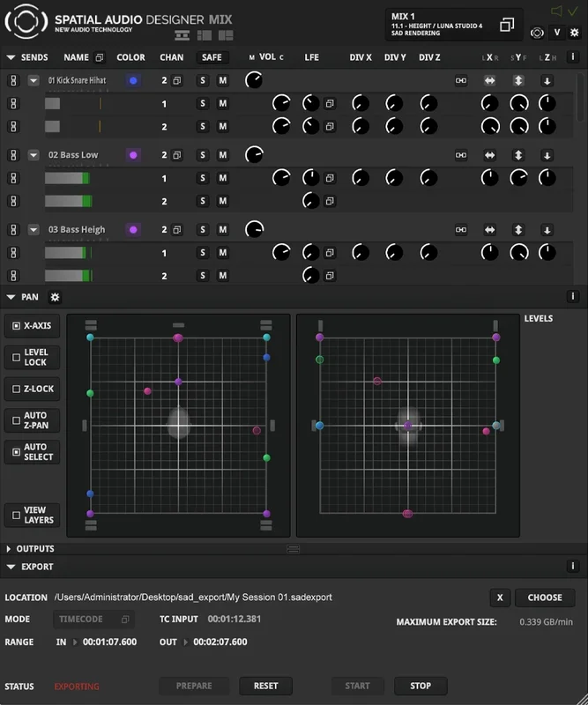Viewport: 588px width, 705px height.
Task: Click the OUTPUTS panel grip handle
Action: pyautogui.click(x=293, y=548)
